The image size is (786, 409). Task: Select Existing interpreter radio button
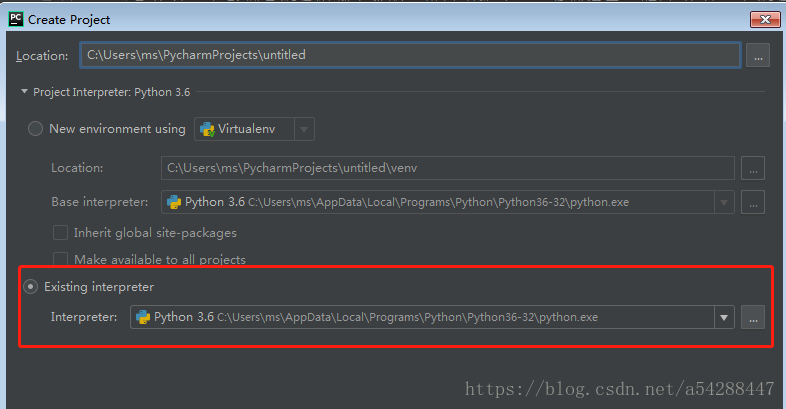point(31,287)
